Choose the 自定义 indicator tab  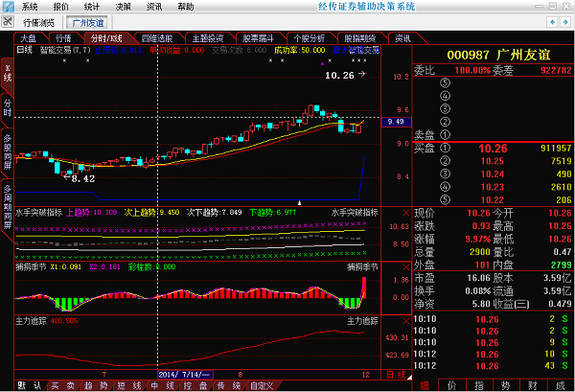point(262,385)
